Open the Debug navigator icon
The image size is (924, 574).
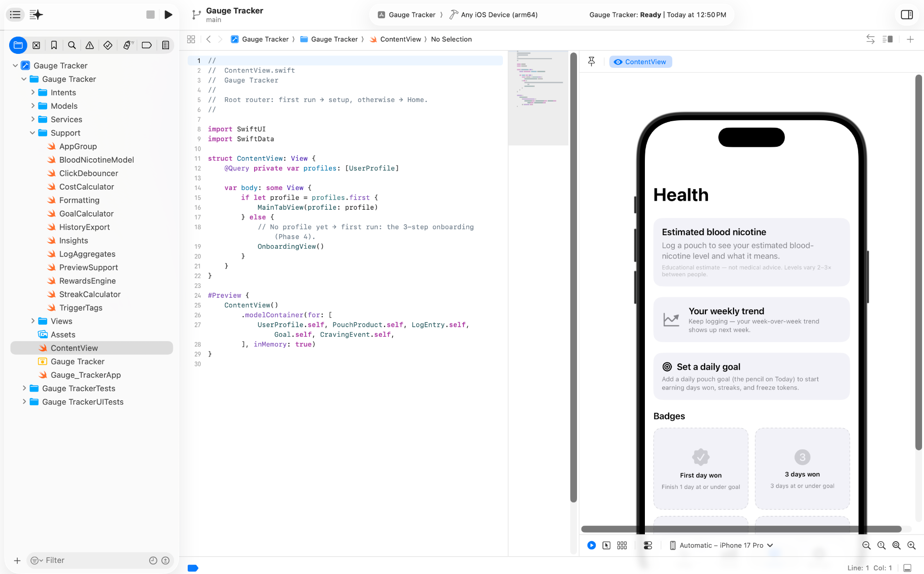click(x=128, y=45)
